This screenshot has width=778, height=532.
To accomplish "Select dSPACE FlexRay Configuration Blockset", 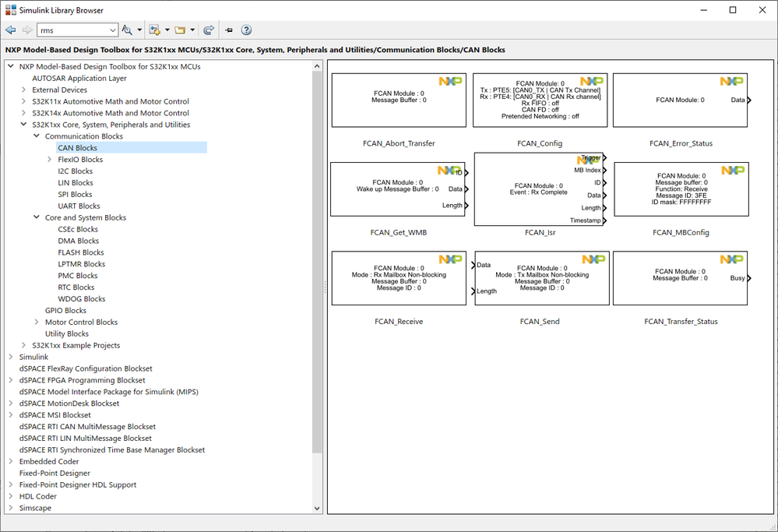I will (x=86, y=368).
